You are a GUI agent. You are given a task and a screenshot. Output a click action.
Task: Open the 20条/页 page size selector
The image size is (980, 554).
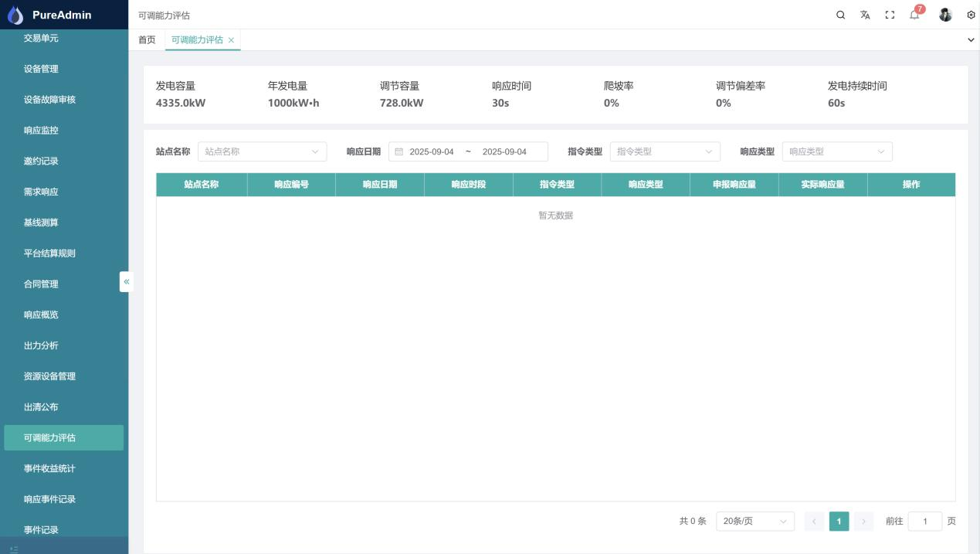point(754,522)
